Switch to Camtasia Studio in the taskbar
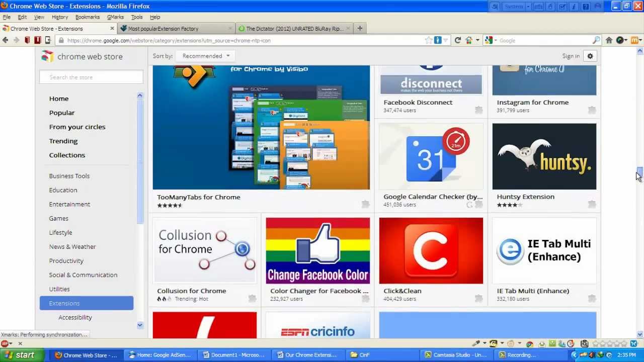 (455, 355)
